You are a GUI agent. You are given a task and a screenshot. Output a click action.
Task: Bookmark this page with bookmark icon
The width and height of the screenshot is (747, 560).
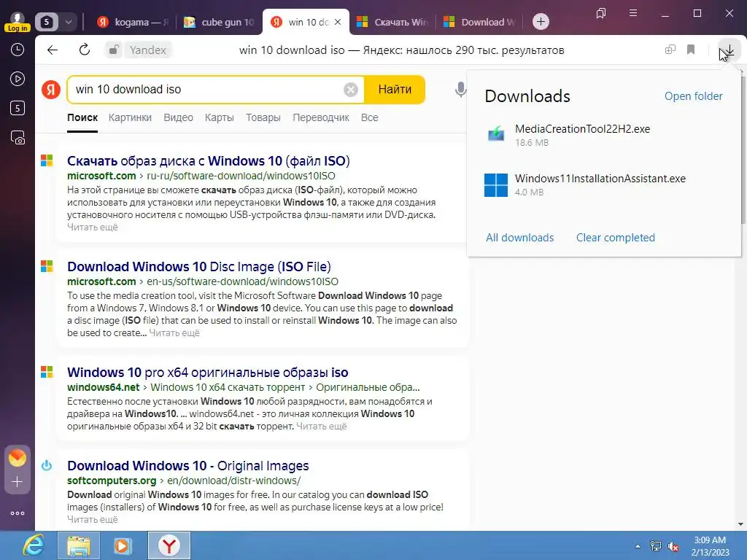pyautogui.click(x=691, y=50)
